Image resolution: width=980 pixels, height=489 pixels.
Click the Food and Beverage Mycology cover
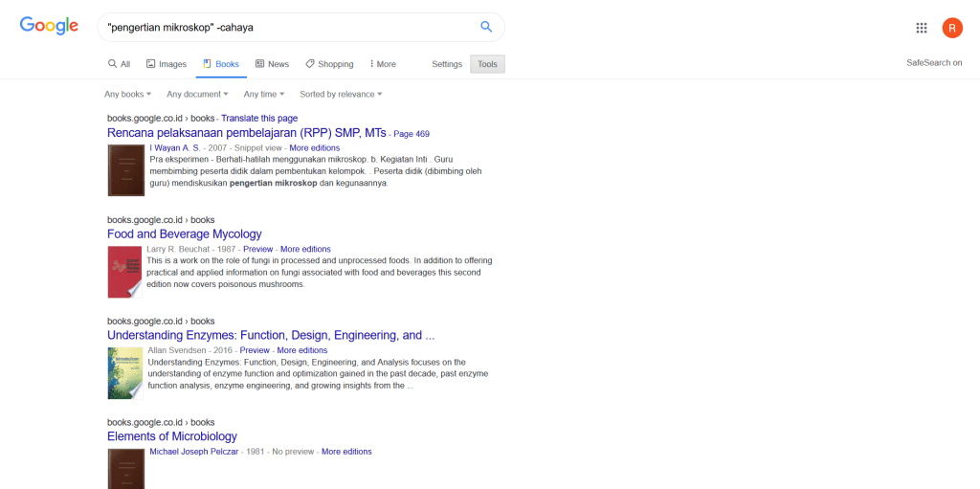click(124, 272)
